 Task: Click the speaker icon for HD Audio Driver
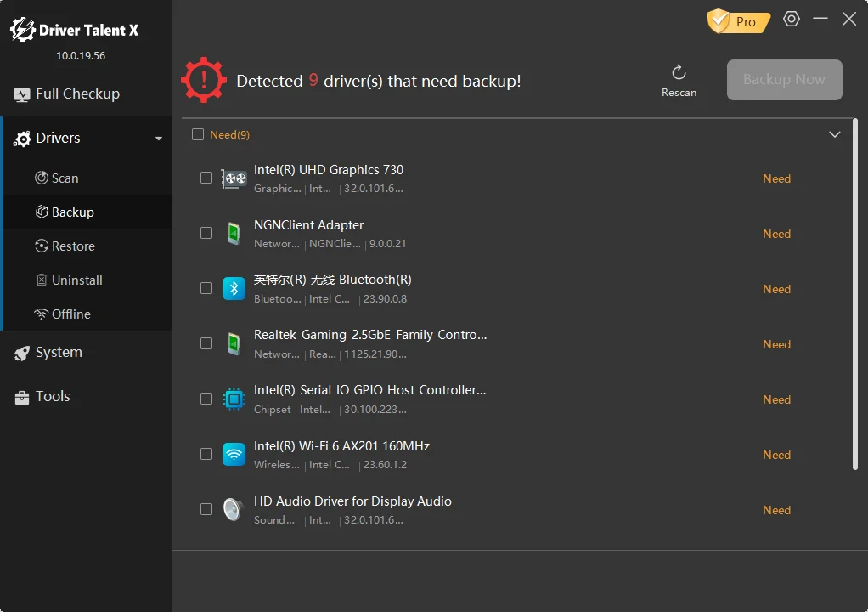[x=234, y=509]
